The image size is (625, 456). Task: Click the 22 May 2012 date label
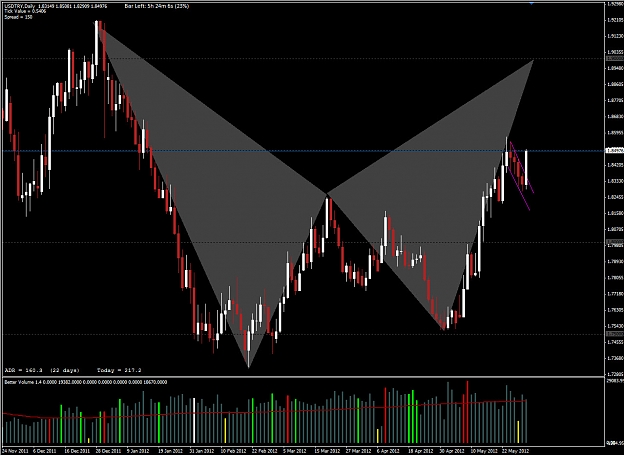[x=514, y=450]
